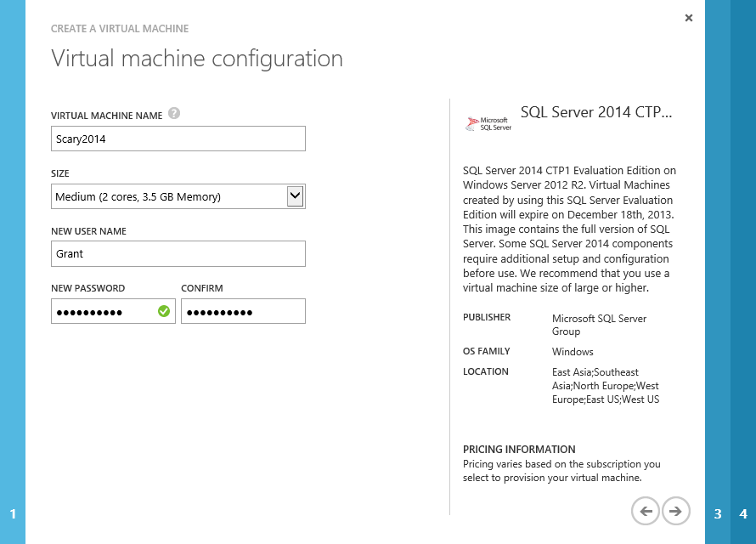Click the location list starting East Asia
The image size is (756, 544).
point(606,386)
